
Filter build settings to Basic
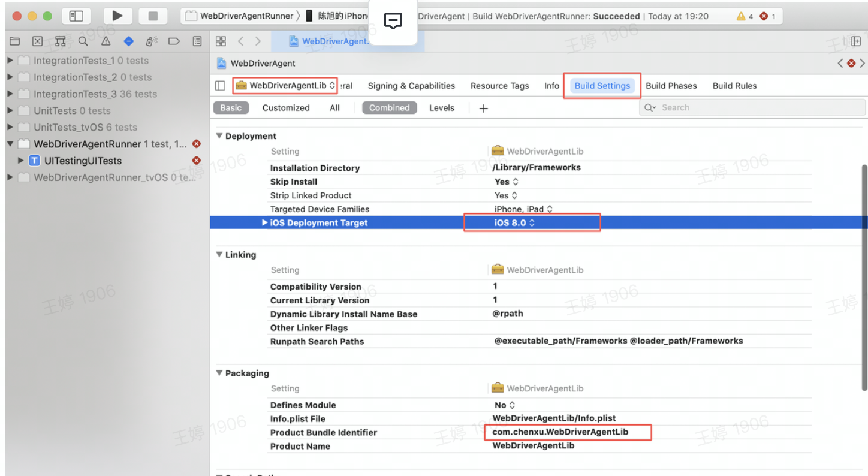coord(231,108)
